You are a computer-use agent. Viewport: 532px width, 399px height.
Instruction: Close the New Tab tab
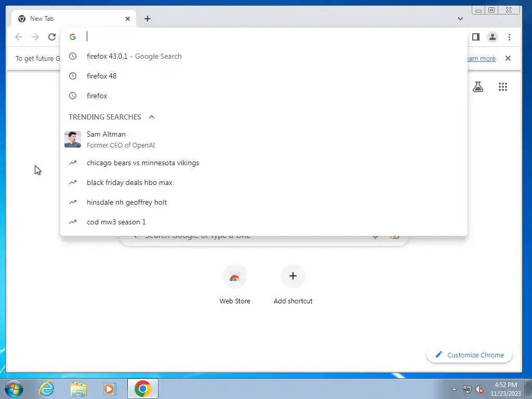click(128, 19)
